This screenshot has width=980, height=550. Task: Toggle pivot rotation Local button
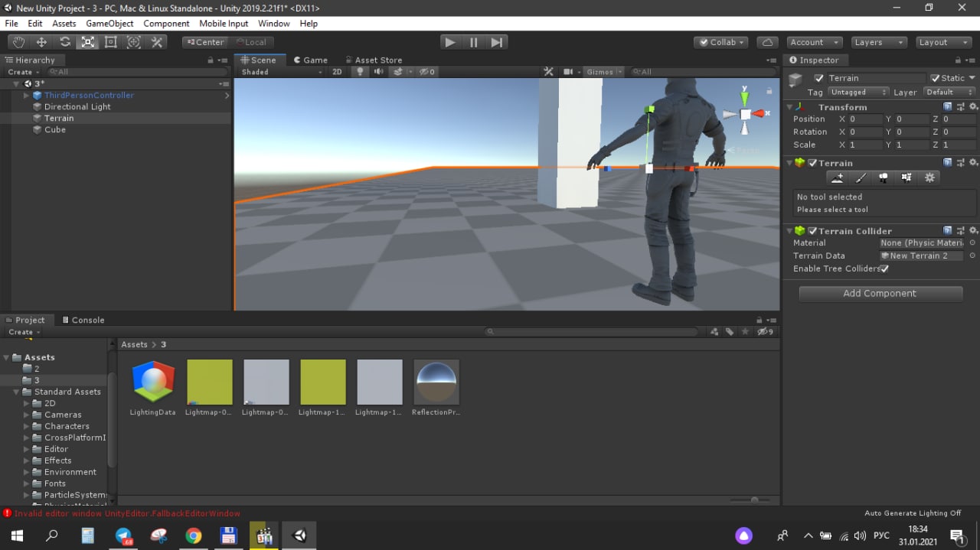coord(251,42)
